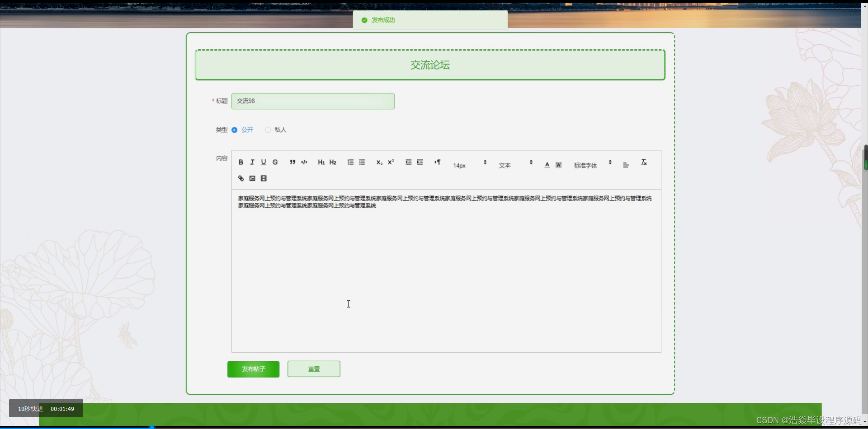Toggle bold formatting in editor toolbar
The image size is (868, 429).
241,162
